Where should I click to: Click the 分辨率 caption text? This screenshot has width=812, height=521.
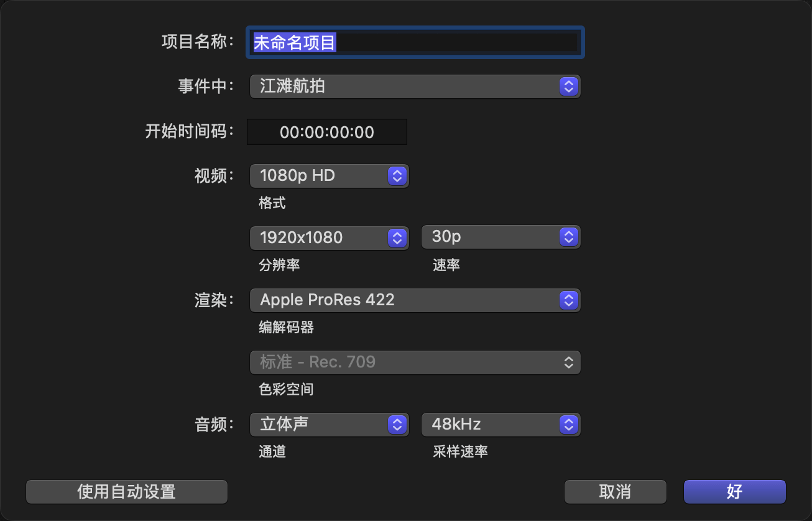tap(279, 265)
